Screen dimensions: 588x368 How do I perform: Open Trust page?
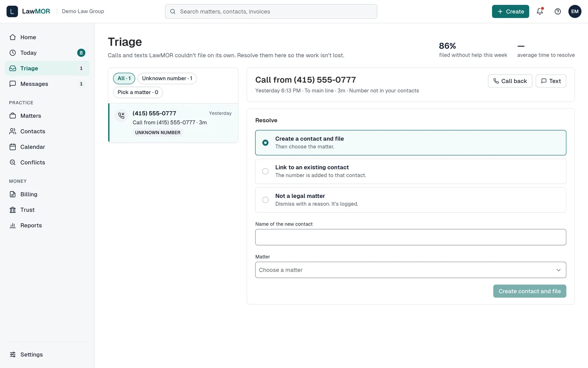[x=47, y=210]
